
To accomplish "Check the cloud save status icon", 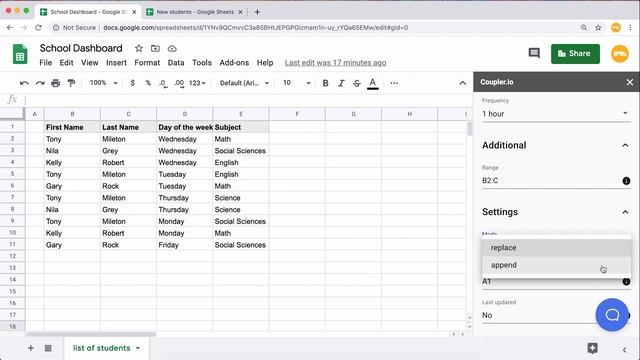I will pos(172,49).
